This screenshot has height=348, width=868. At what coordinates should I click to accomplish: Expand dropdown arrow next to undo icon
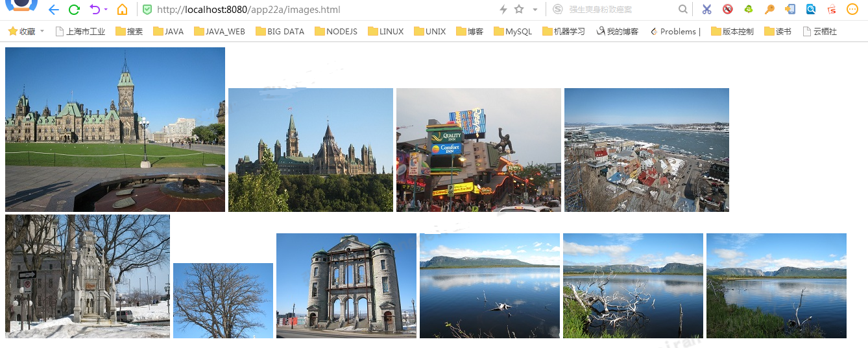pos(106,10)
